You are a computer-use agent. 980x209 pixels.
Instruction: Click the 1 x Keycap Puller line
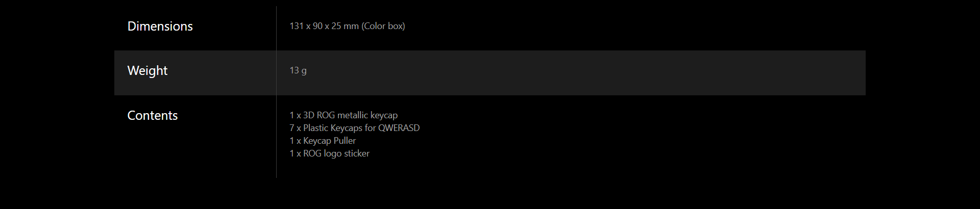coord(323,141)
